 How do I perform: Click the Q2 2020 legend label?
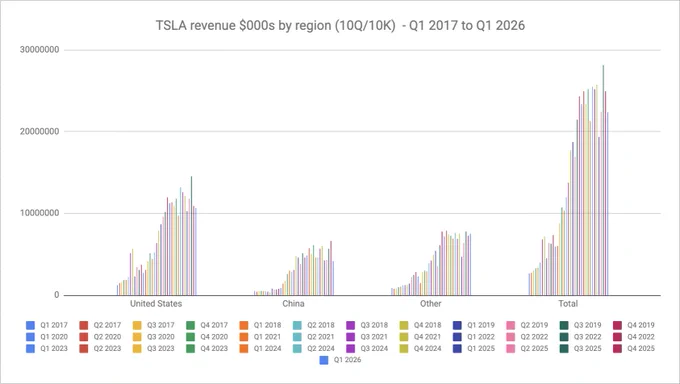coord(107,337)
